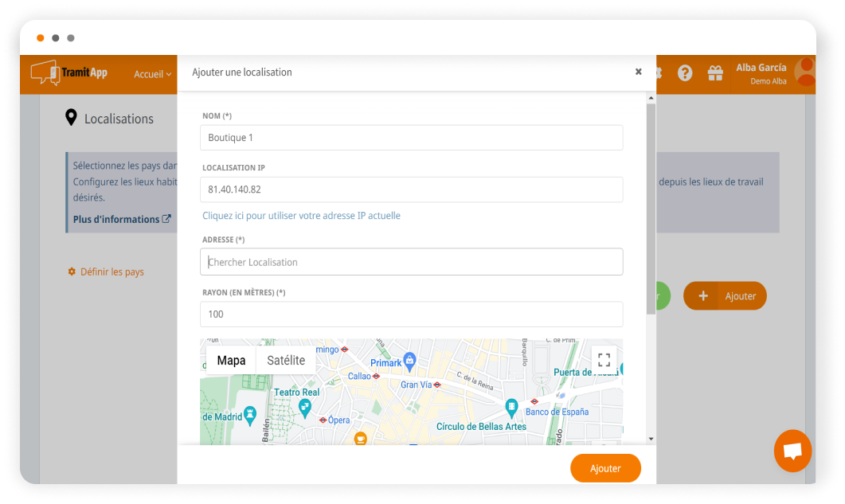Open the help question mark icon
845x504 pixels.
click(685, 73)
